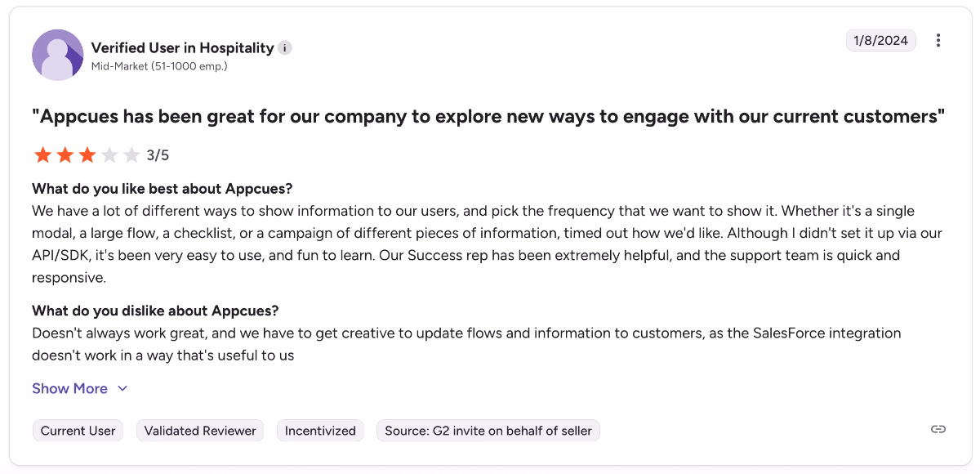
Task: Toggle the Incentivized tag
Action: (x=320, y=431)
